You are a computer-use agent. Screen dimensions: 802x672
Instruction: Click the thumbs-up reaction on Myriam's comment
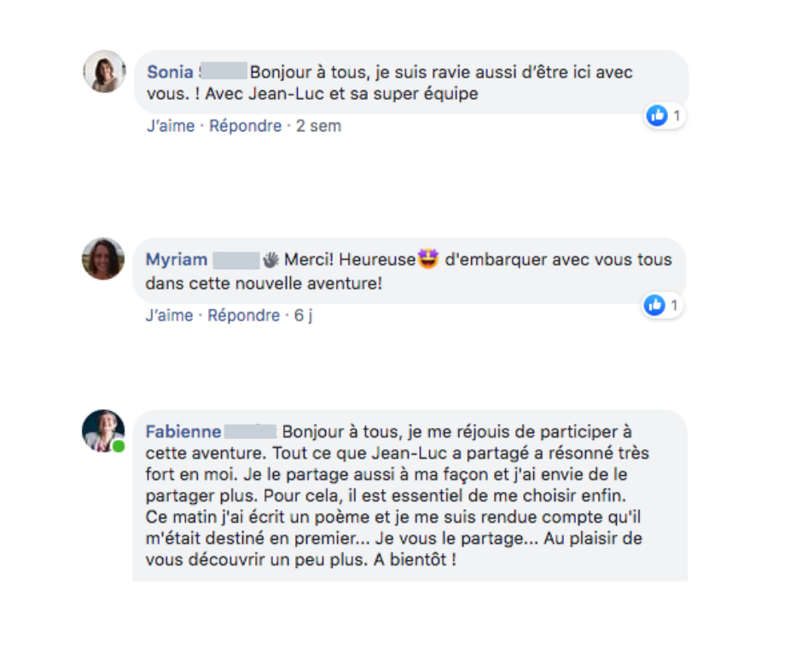654,305
